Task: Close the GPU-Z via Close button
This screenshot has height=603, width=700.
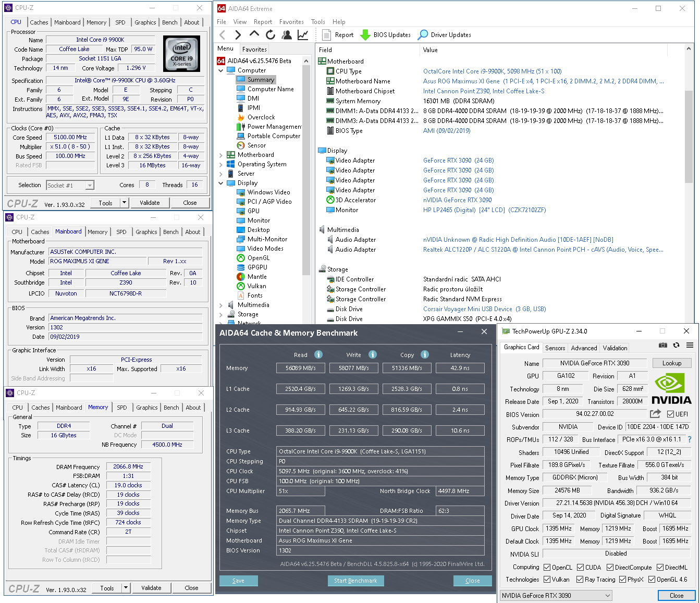Action: pyautogui.click(x=677, y=595)
